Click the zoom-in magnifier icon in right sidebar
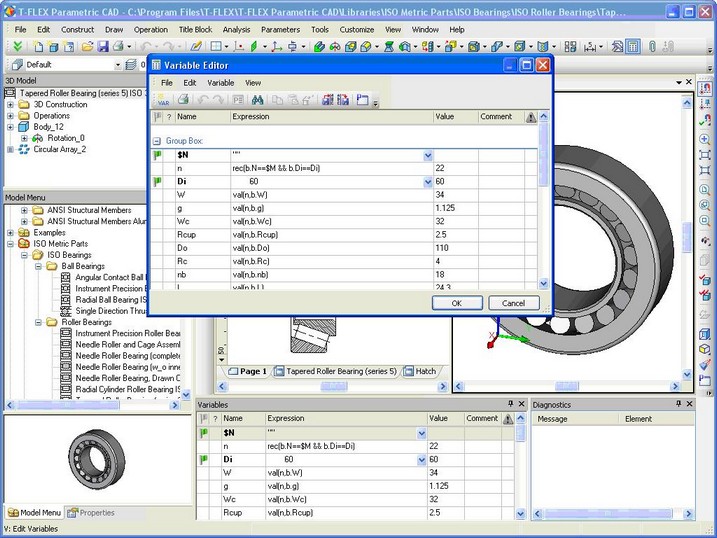Image resolution: width=717 pixels, height=538 pixels. tap(705, 138)
